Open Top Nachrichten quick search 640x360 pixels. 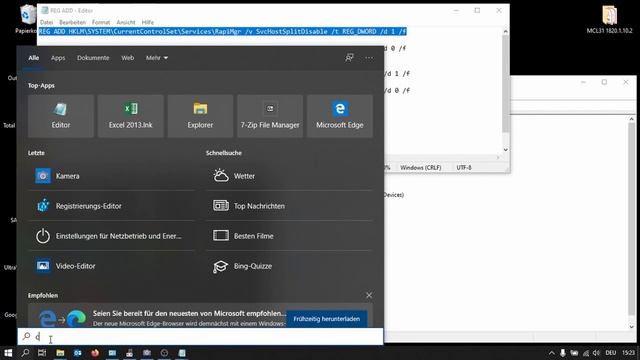(289, 206)
